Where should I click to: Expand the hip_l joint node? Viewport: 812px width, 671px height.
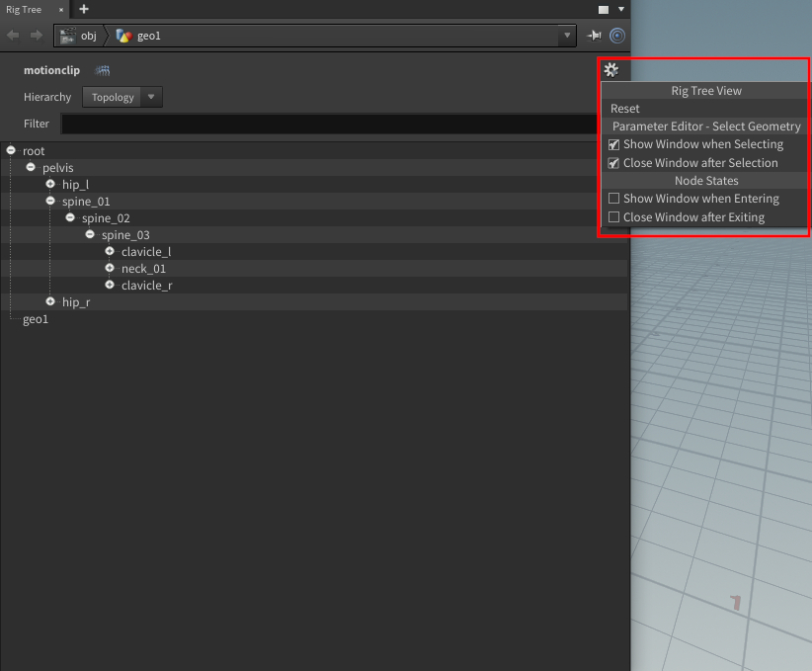(x=50, y=185)
